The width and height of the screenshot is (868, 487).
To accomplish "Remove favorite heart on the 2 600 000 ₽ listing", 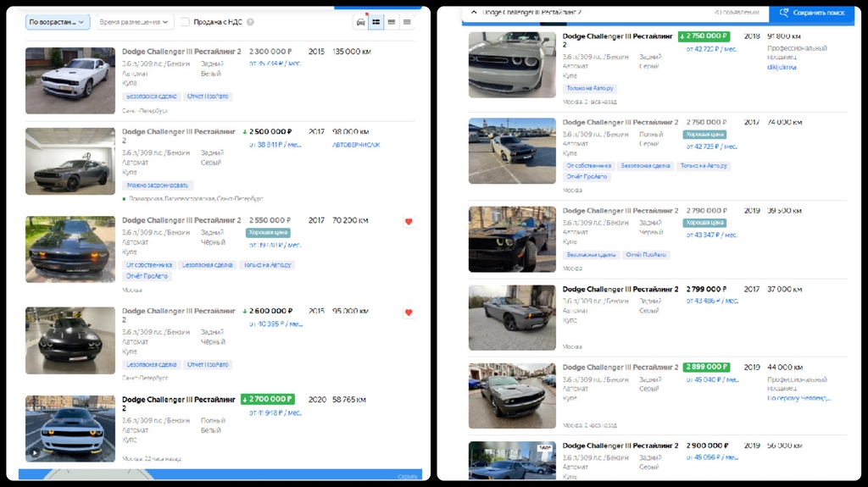I will (x=409, y=313).
